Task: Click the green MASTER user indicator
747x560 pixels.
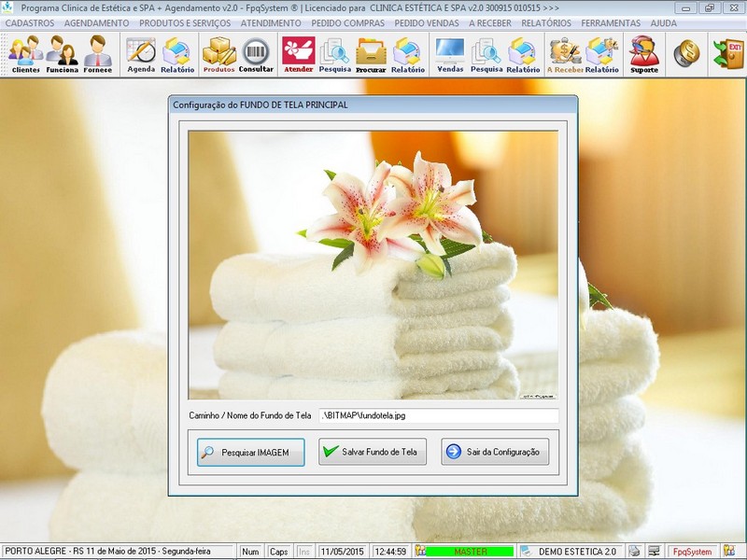Action: pyautogui.click(x=470, y=552)
